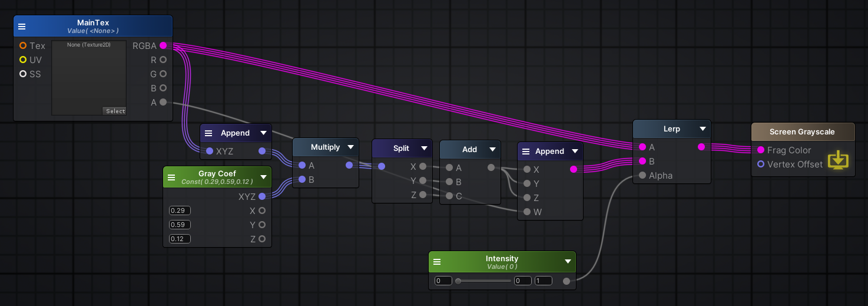The width and height of the screenshot is (868, 306).
Task: Expand dropdown arrow on the XYZ Append node
Action: click(x=263, y=133)
